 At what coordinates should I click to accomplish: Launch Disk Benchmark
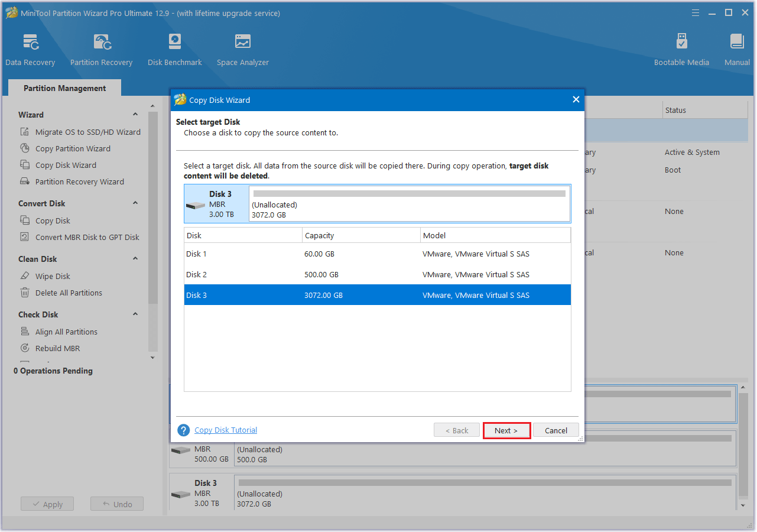[x=174, y=50]
